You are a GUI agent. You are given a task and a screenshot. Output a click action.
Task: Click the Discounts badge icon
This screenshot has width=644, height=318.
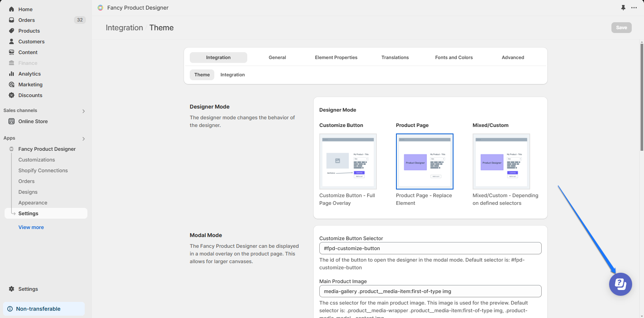(x=11, y=95)
